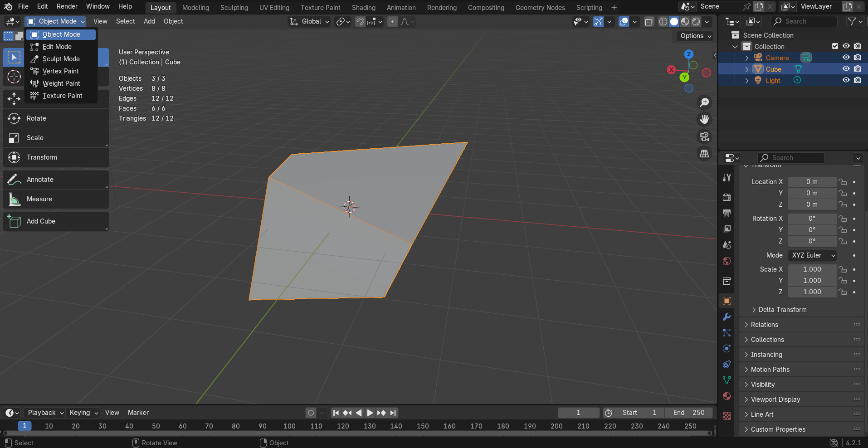The width and height of the screenshot is (868, 448).
Task: Open the Object Data mesh tab icon
Action: 727,380
